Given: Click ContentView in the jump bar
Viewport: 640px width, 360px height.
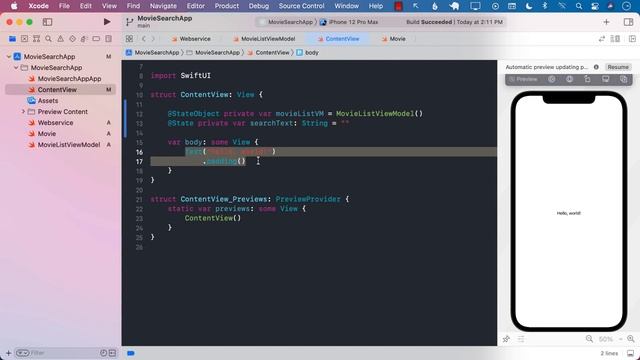Looking at the screenshot, I should [x=269, y=53].
